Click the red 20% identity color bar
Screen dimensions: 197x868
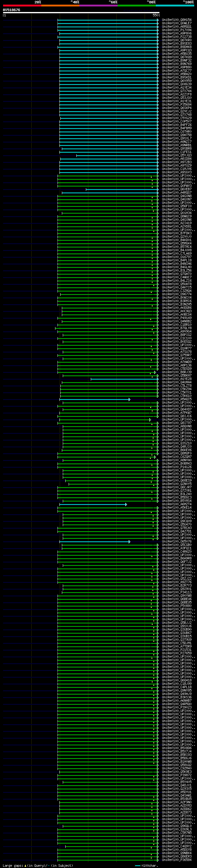coord(22,6)
